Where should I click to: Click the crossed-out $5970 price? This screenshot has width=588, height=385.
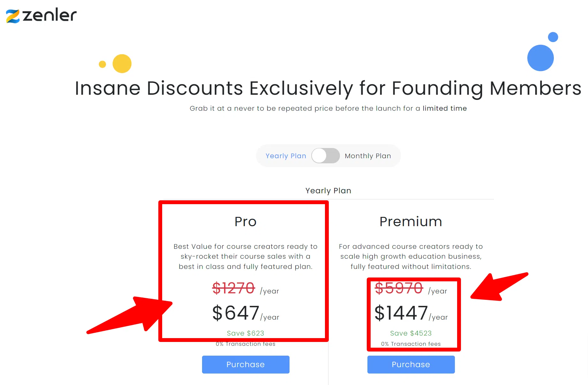[399, 288]
